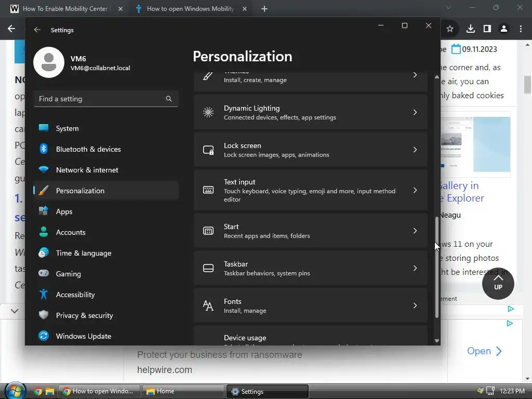Expand the Text input row chevron

click(415, 190)
